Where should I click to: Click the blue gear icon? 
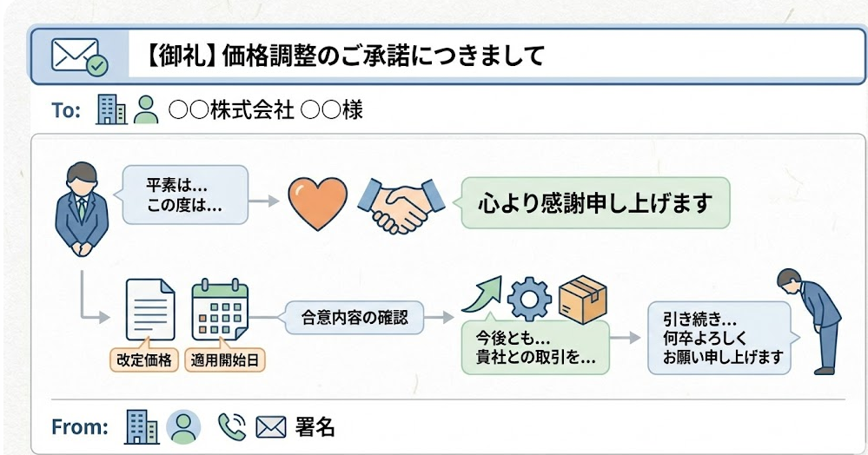coord(528,299)
